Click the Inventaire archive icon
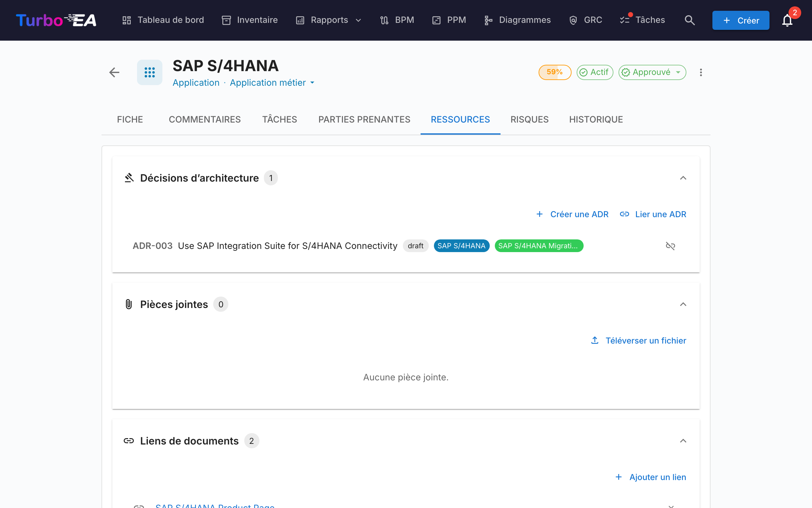Viewport: 812px width, 508px height. point(226,20)
